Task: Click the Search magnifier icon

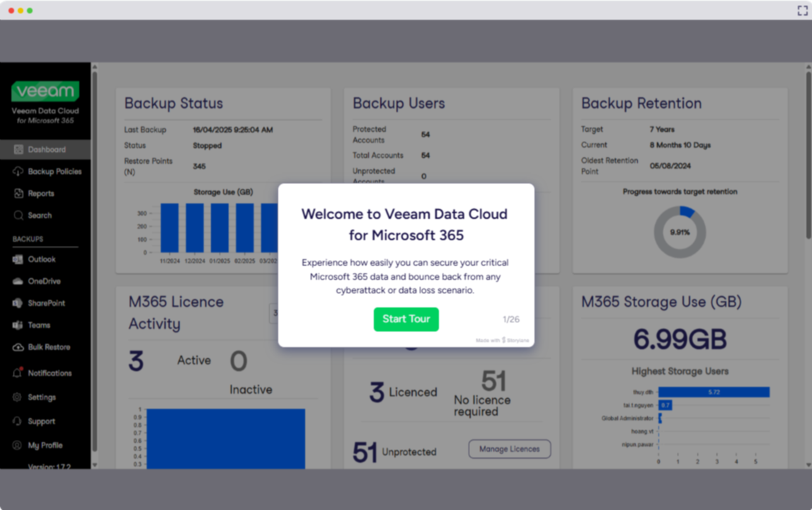Action: [18, 215]
